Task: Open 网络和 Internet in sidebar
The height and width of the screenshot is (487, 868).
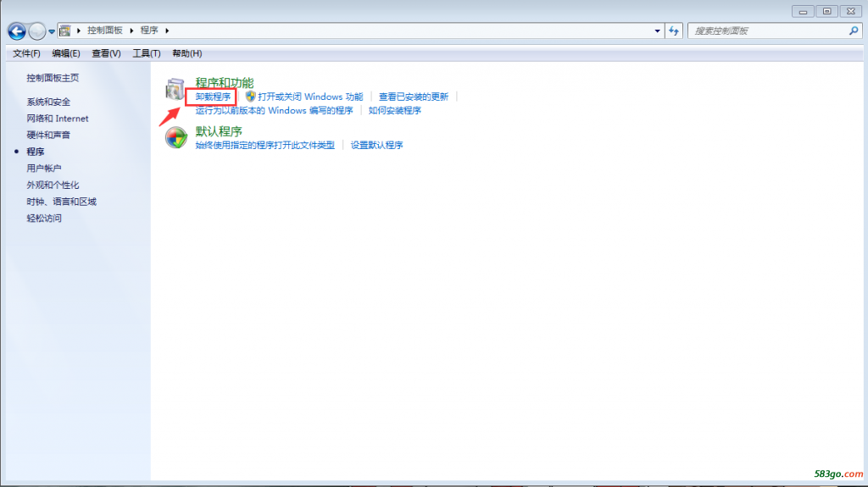Action: click(x=58, y=119)
